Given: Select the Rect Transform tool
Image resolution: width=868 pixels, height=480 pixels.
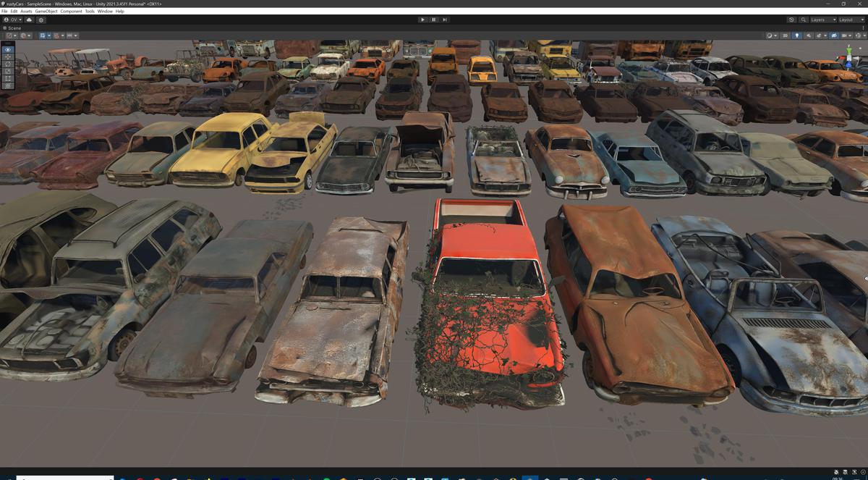Looking at the screenshot, I should pyautogui.click(x=8, y=77).
